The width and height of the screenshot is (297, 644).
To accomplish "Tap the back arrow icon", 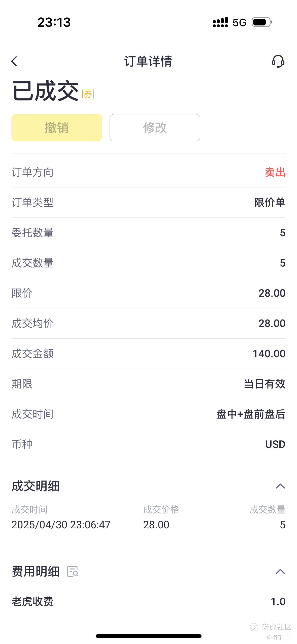I will (x=14, y=61).
